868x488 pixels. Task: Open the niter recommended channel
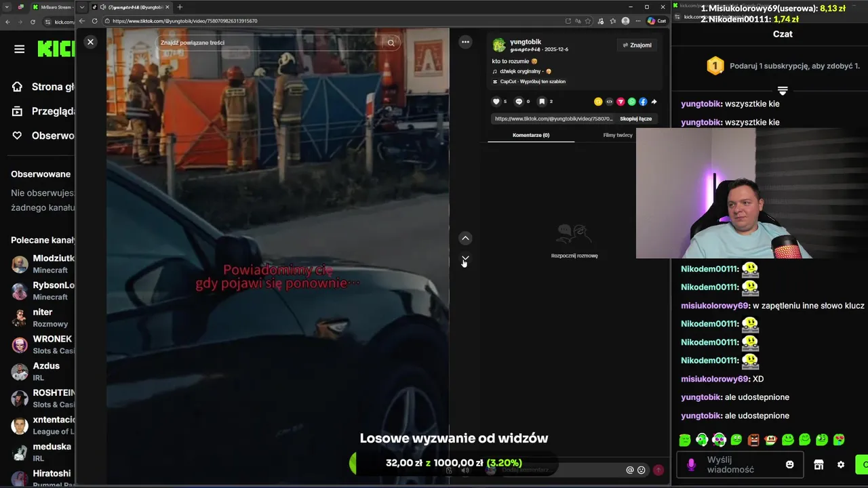[x=43, y=318]
